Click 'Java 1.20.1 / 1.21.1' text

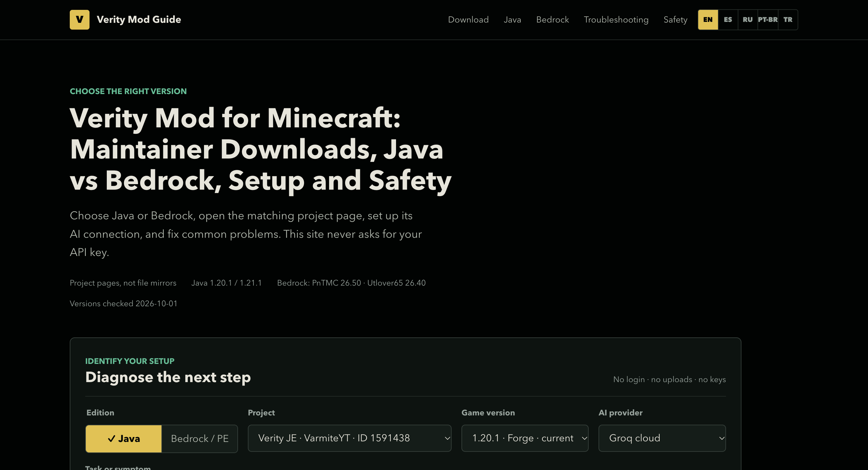pyautogui.click(x=227, y=283)
